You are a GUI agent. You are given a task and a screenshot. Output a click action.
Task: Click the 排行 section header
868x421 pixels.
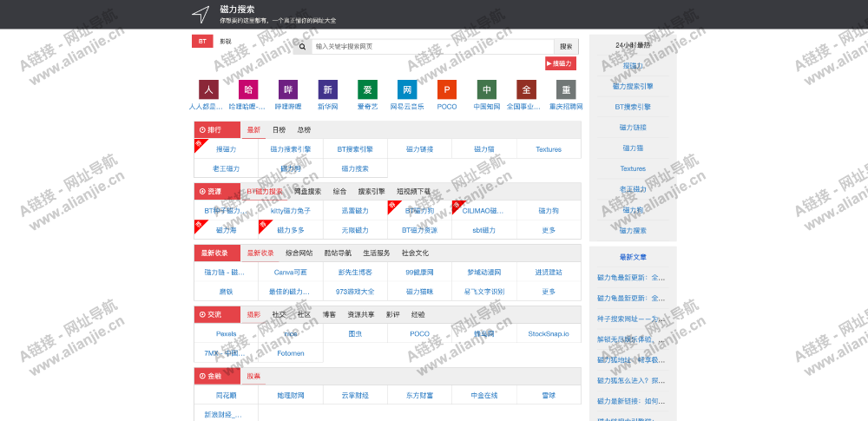[218, 129]
